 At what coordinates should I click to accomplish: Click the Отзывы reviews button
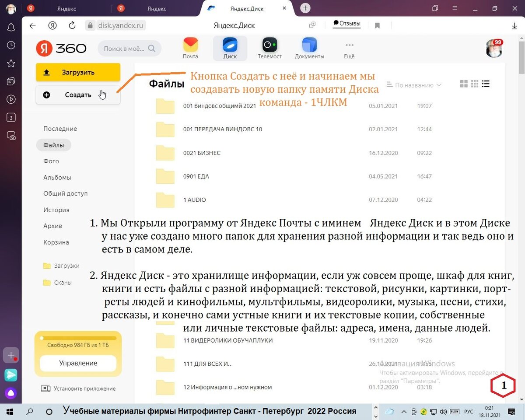click(x=346, y=24)
